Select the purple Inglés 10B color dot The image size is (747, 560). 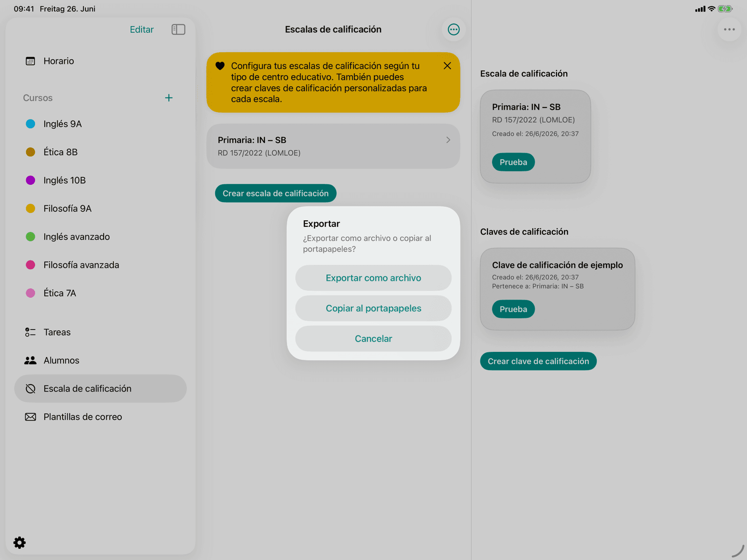pyautogui.click(x=30, y=180)
